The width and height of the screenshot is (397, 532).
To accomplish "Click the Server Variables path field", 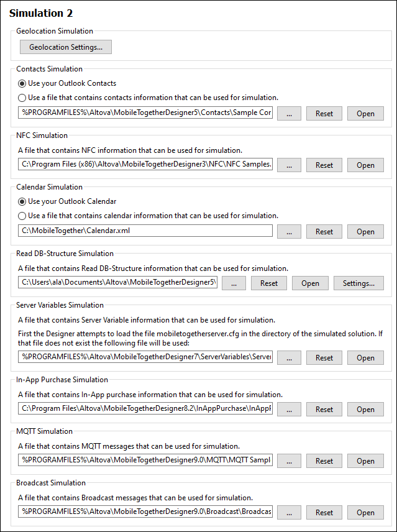I will point(145,357).
